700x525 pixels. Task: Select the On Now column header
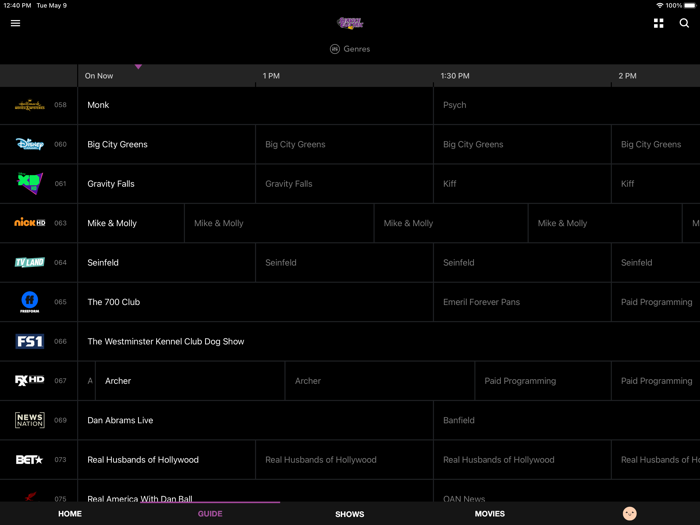click(99, 76)
